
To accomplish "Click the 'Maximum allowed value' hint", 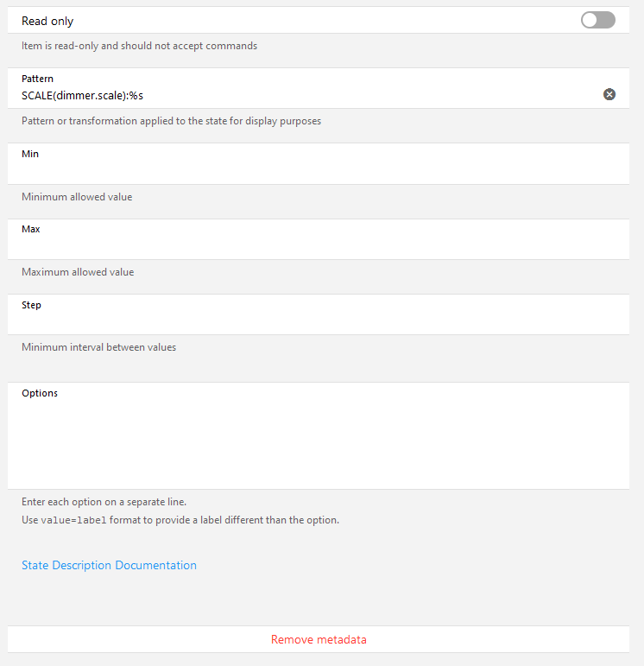I will click(78, 272).
